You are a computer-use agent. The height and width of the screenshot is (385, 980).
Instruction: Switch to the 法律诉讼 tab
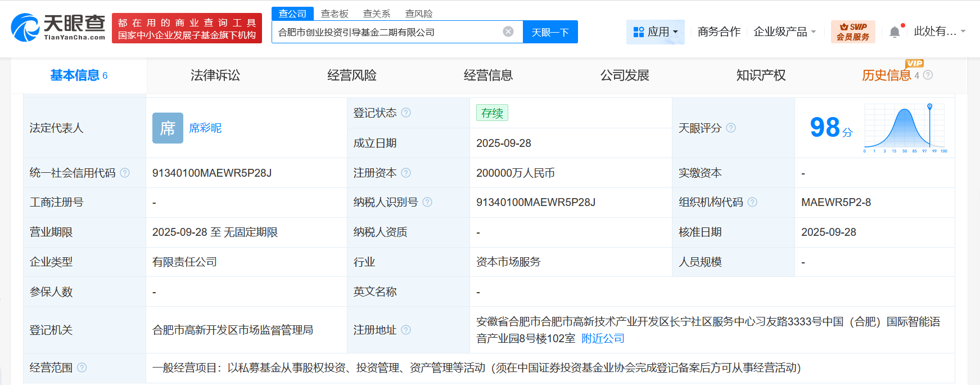pos(215,75)
